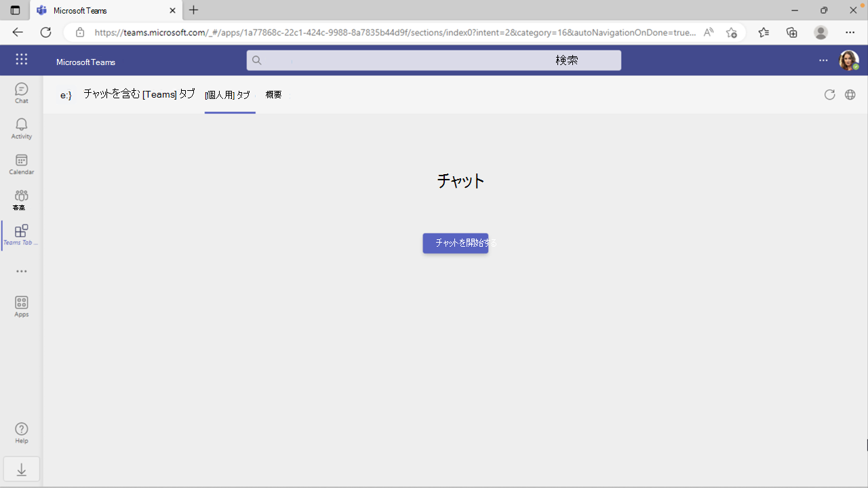This screenshot has height=488, width=868.
Task: View site information lock icon
Action: [80, 33]
